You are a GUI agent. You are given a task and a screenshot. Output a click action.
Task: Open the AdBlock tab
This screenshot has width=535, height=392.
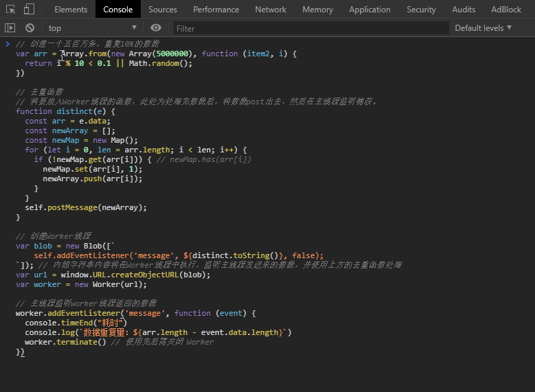click(x=506, y=10)
